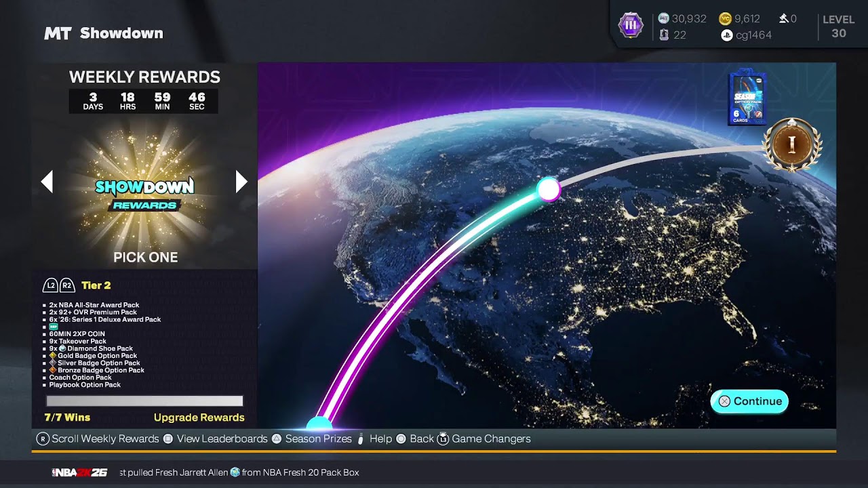
Task: Click the NBA 2K26 logo in ticker
Action: tap(80, 472)
